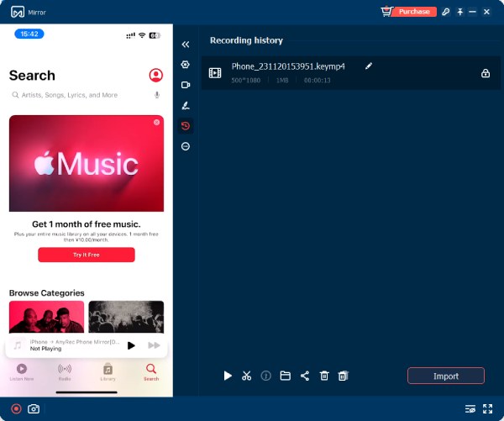Select the Phone_231120153951.keymp4 file name
Image resolution: width=504 pixels, height=421 pixels.
(x=288, y=66)
